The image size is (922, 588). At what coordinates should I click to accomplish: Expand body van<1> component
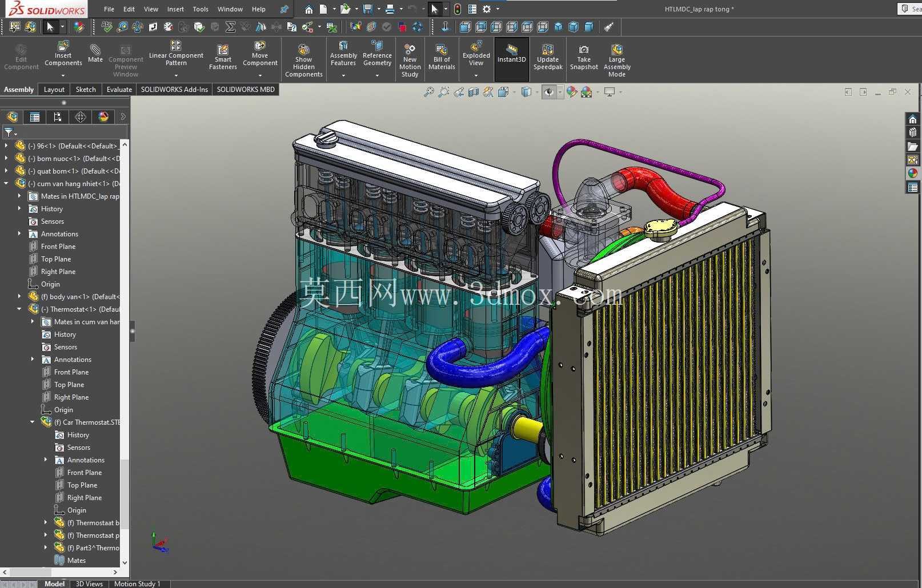click(19, 296)
